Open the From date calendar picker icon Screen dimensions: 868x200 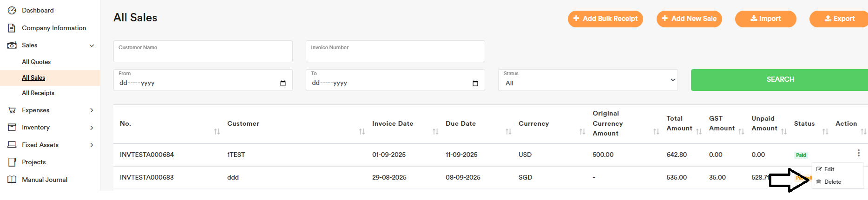283,84
